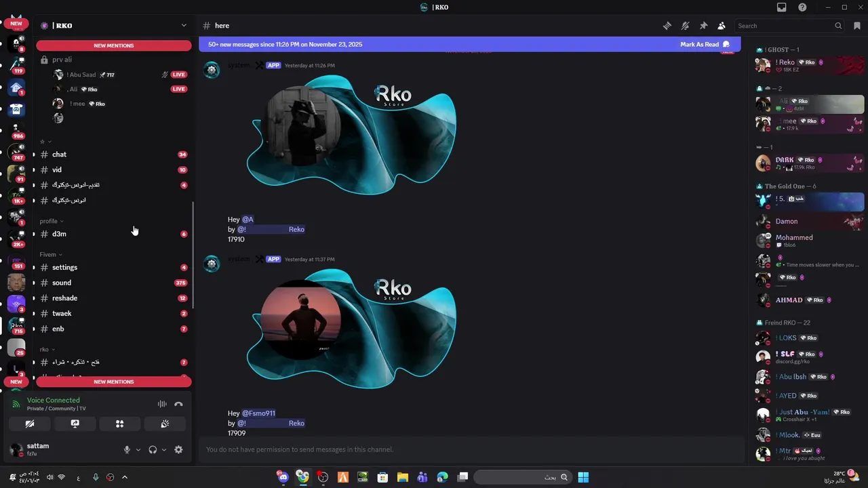Viewport: 868px width, 488px height.
Task: Click the LIVE badge next to Ali
Action: click(179, 89)
